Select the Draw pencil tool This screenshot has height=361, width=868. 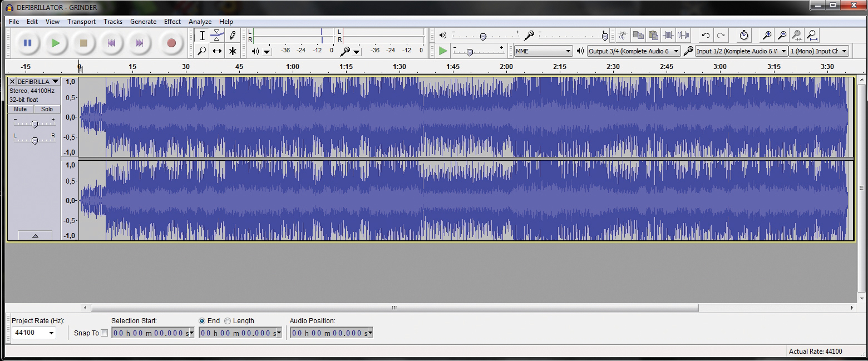233,36
